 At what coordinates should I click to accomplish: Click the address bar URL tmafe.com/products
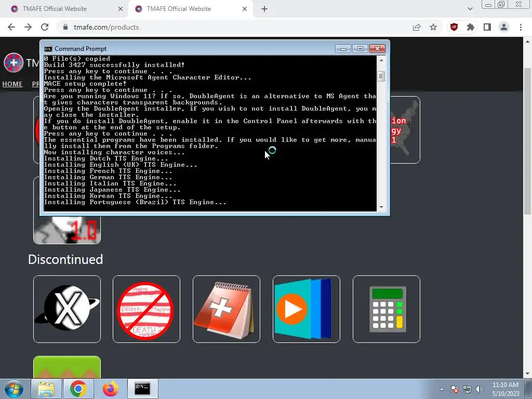click(x=106, y=27)
